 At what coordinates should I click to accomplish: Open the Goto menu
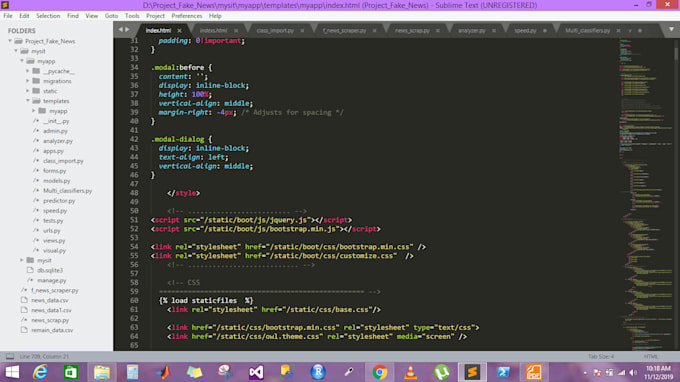click(x=111, y=16)
